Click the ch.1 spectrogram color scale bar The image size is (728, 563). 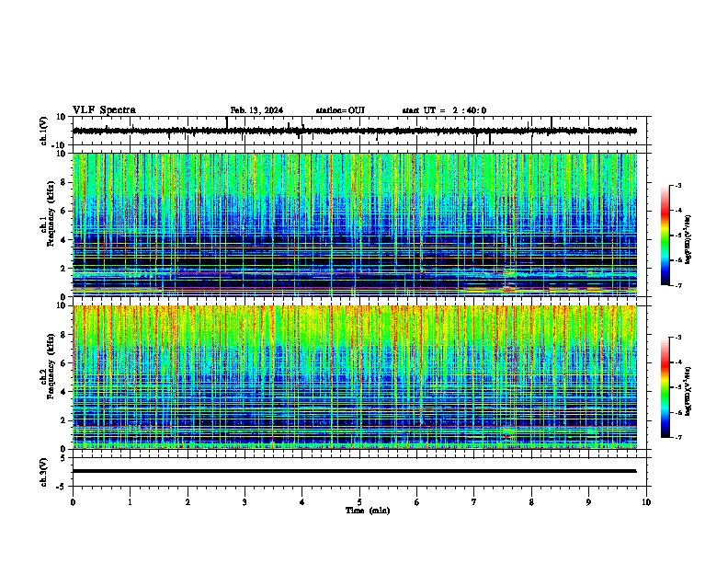point(665,236)
